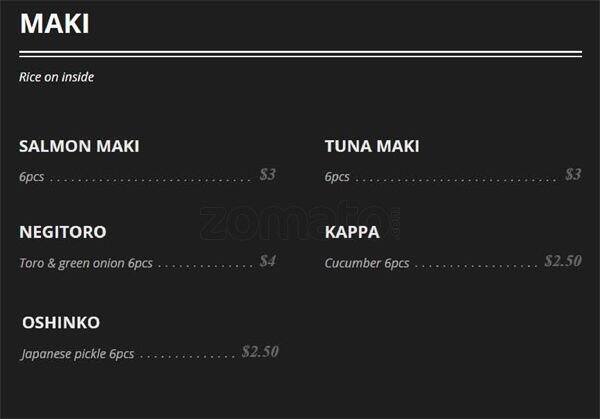Click the MAKI section heading
This screenshot has width=600, height=419.
54,24
